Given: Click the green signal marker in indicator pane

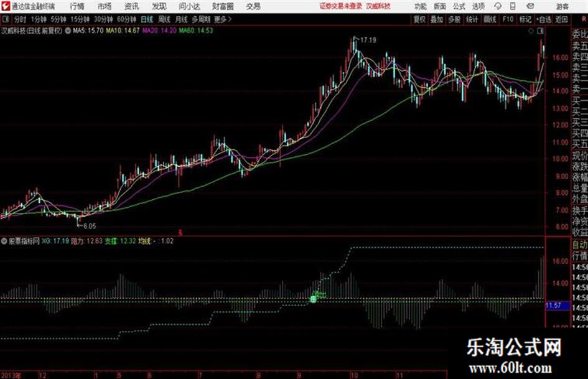Looking at the screenshot, I should (x=313, y=299).
